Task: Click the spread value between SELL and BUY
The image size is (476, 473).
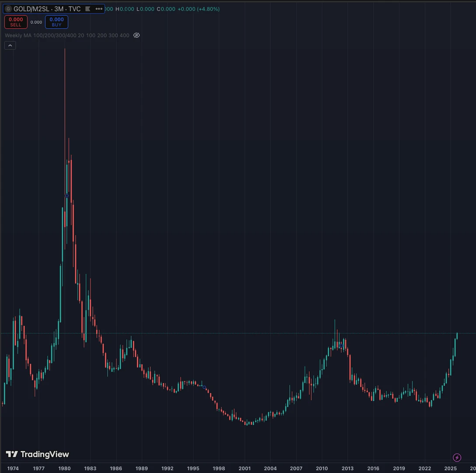Action: (36, 22)
